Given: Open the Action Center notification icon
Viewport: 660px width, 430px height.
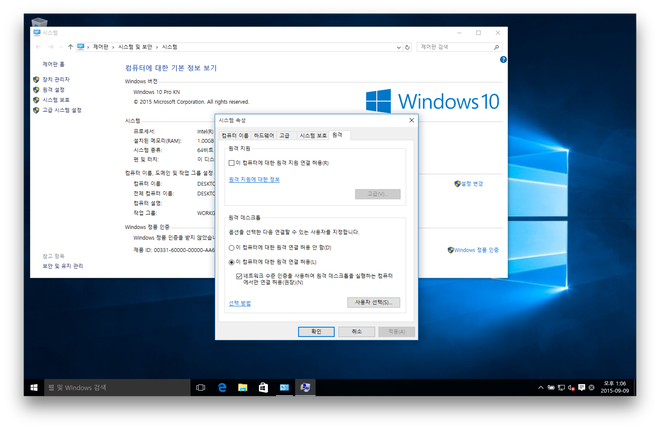Looking at the screenshot, I should (581, 388).
